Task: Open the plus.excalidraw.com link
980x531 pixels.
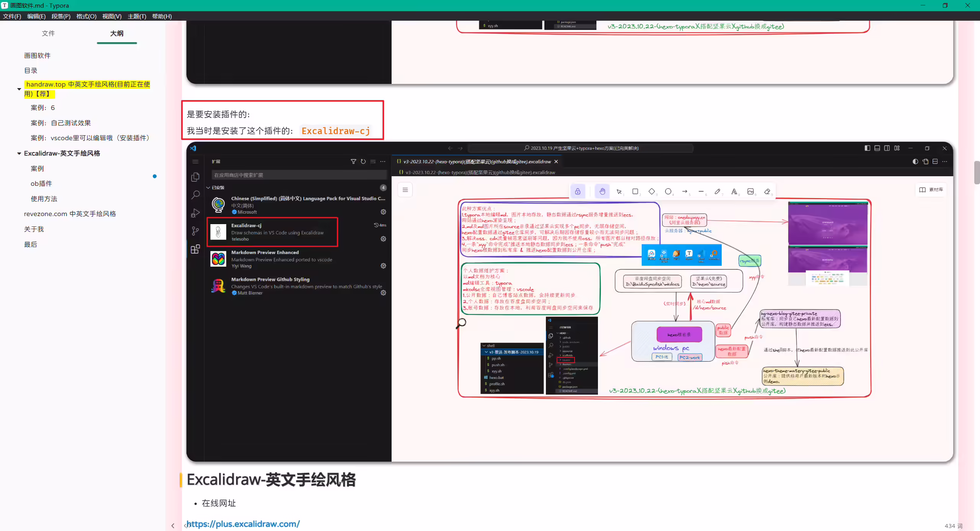Action: coord(243,524)
